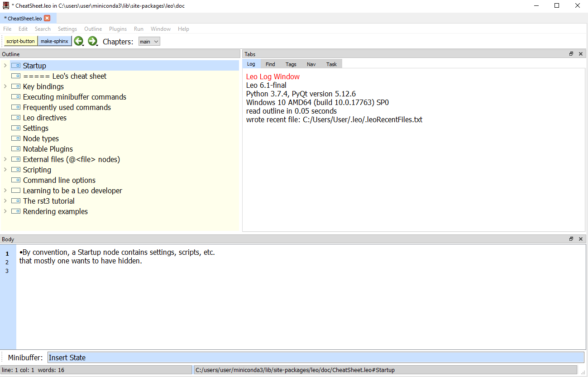
Task: Switch to the Tags tab
Action: pyautogui.click(x=291, y=64)
